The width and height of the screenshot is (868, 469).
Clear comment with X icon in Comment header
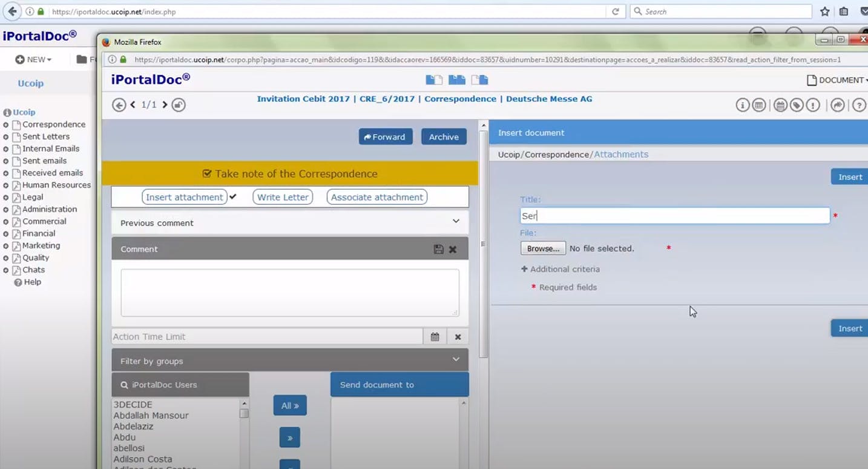pyautogui.click(x=453, y=249)
